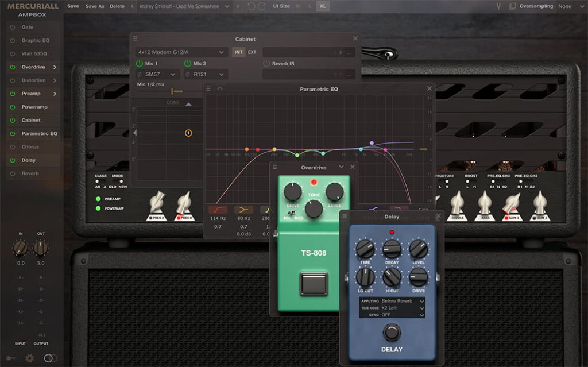Expand Overdrive model chevron in sidebar
Screen dimensions: 588x367
tap(55, 67)
